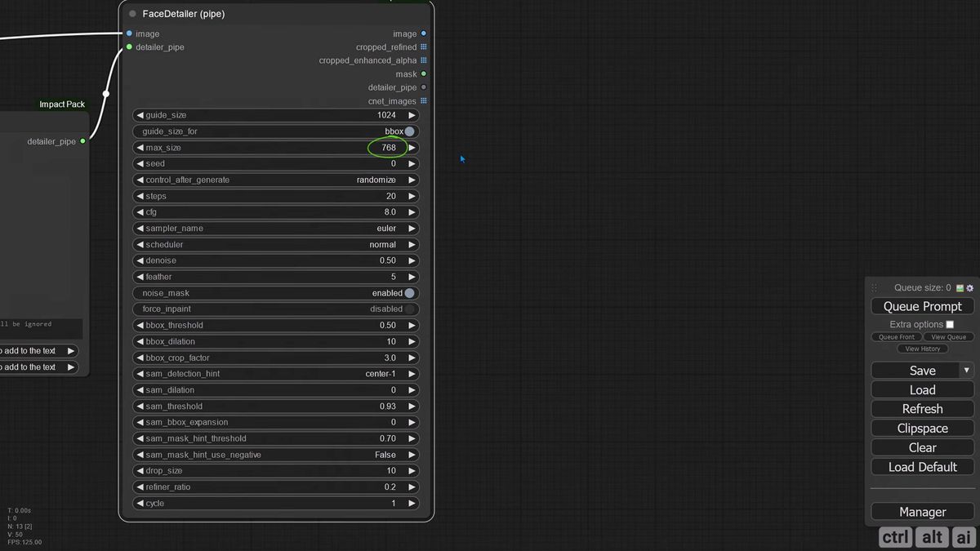Open the Manager

(x=922, y=512)
